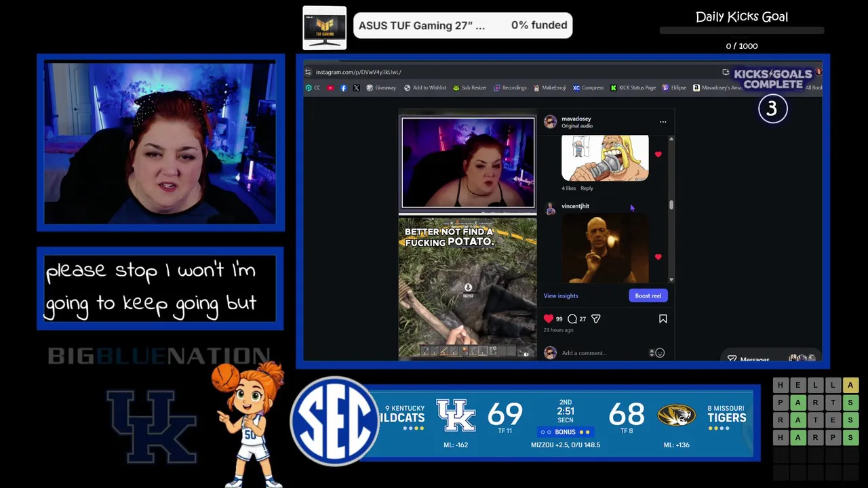Viewport: 868px width, 488px height.
Task: Open the Sub Resizer bookmark
Action: [470, 87]
